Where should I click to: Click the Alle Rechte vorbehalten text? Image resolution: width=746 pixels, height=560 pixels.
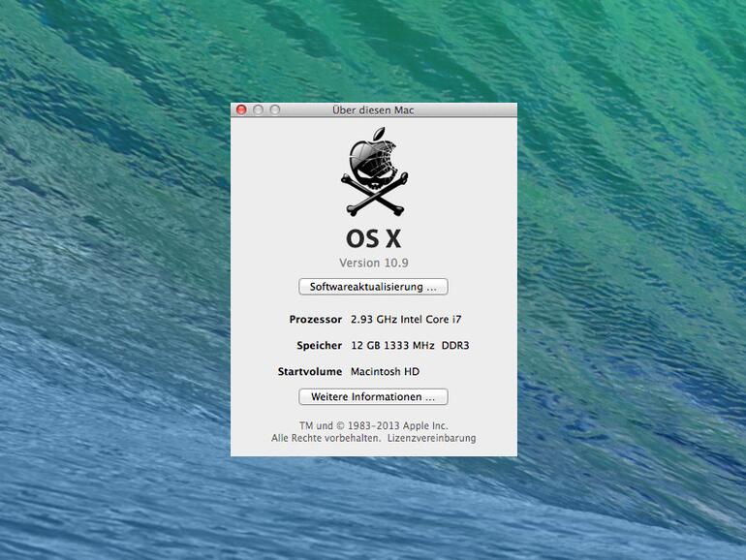point(326,439)
